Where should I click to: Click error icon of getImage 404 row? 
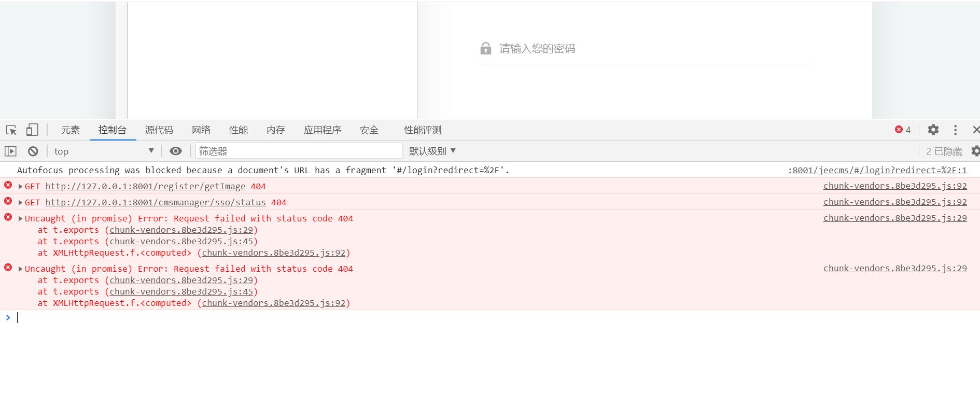8,185
